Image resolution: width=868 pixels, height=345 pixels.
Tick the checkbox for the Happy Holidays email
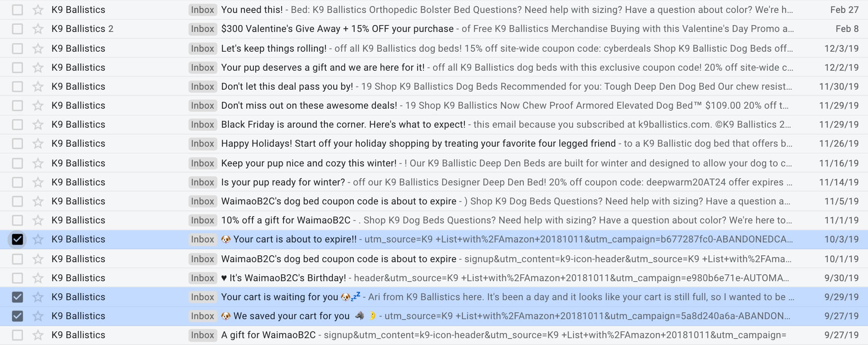pyautogui.click(x=17, y=143)
